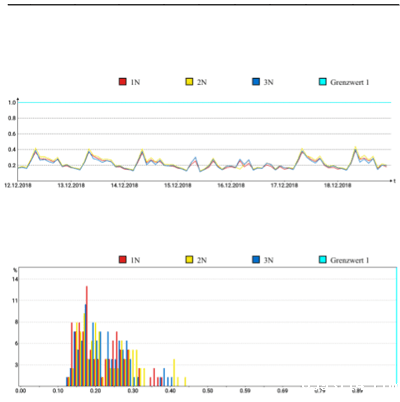Click the Grenzwert 1 text in histogram legend
400x402 pixels.
[x=350, y=260]
